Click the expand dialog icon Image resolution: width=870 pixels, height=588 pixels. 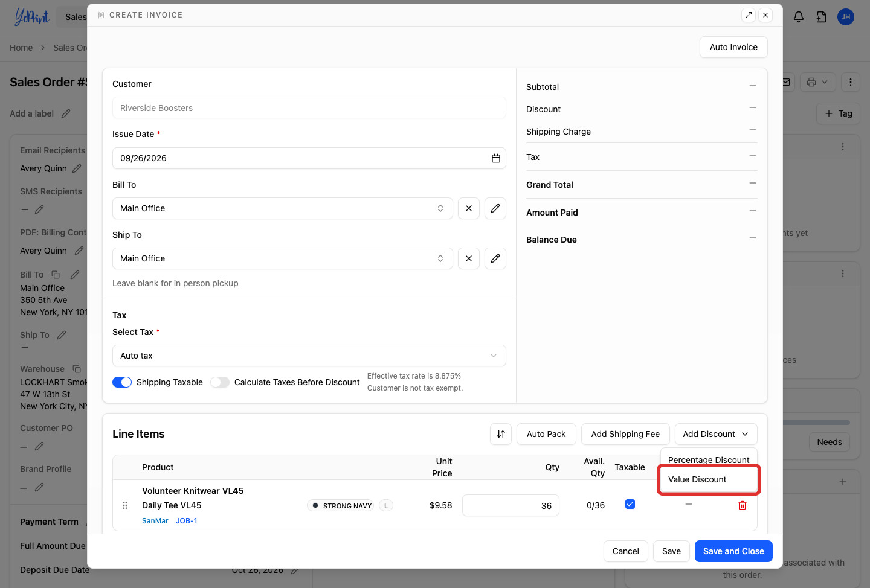(749, 15)
